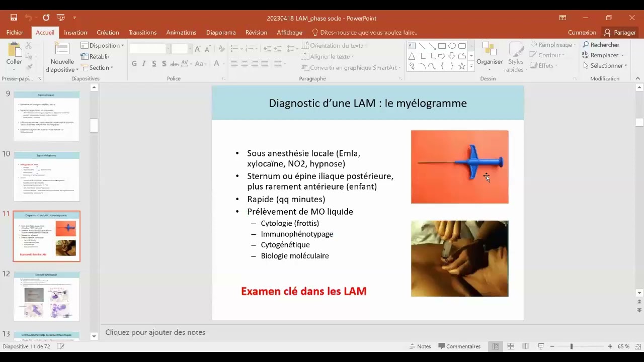Start slideshow from beginning via quick access icon
The height and width of the screenshot is (362, 644).
click(x=61, y=18)
